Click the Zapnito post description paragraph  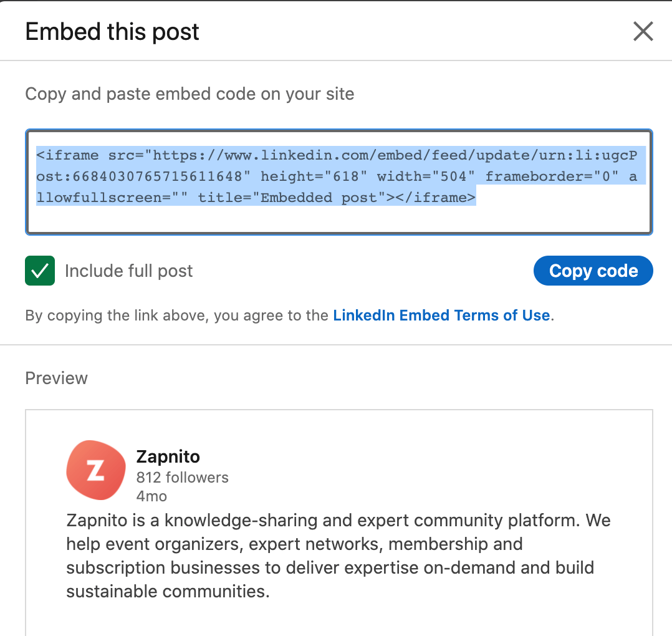pos(337,556)
